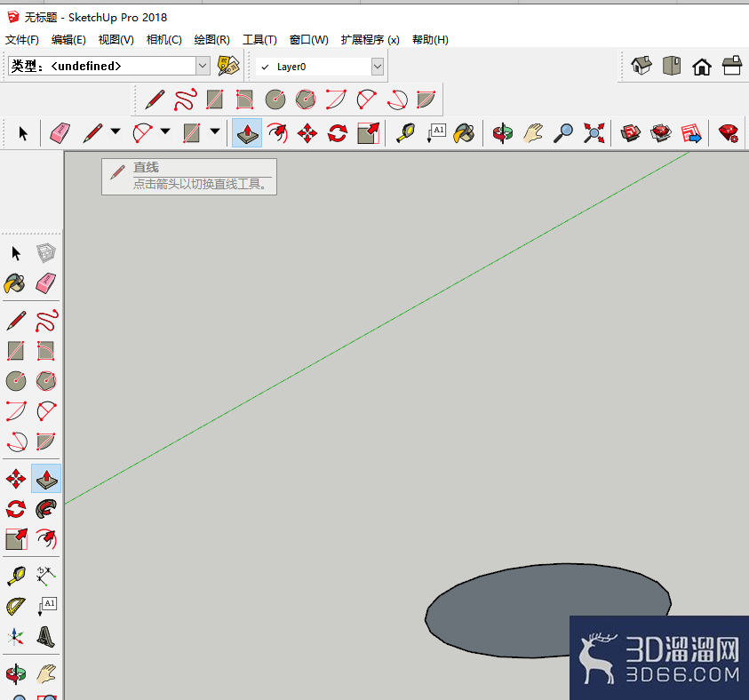Expand the 类型 undefined dropdown
Viewport: 749px width, 700px height.
coord(203,66)
